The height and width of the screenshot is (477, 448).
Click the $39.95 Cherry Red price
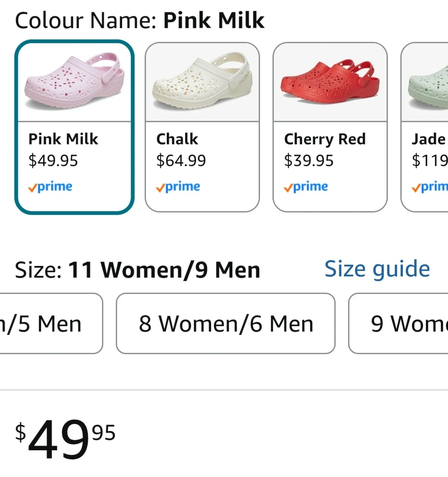tap(309, 161)
